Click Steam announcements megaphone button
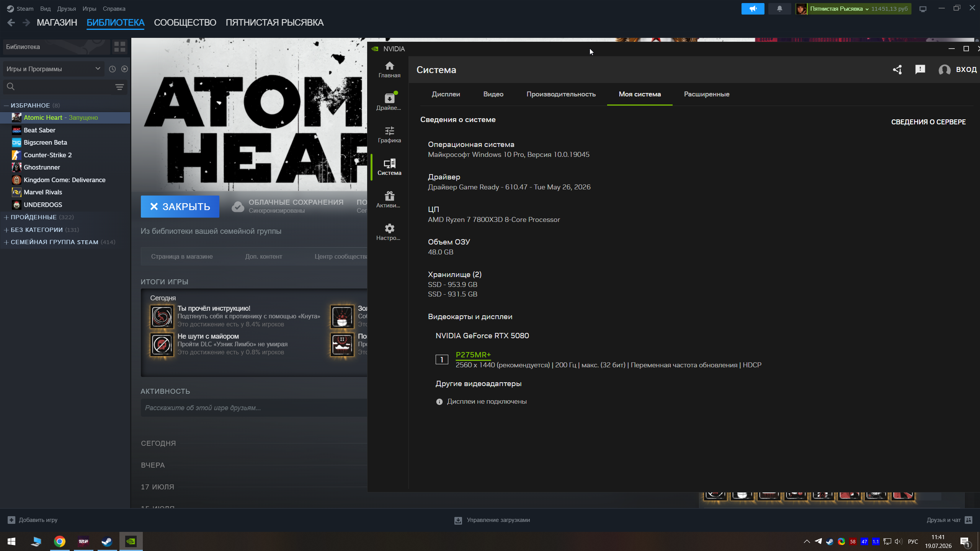The height and width of the screenshot is (551, 980). point(753,9)
